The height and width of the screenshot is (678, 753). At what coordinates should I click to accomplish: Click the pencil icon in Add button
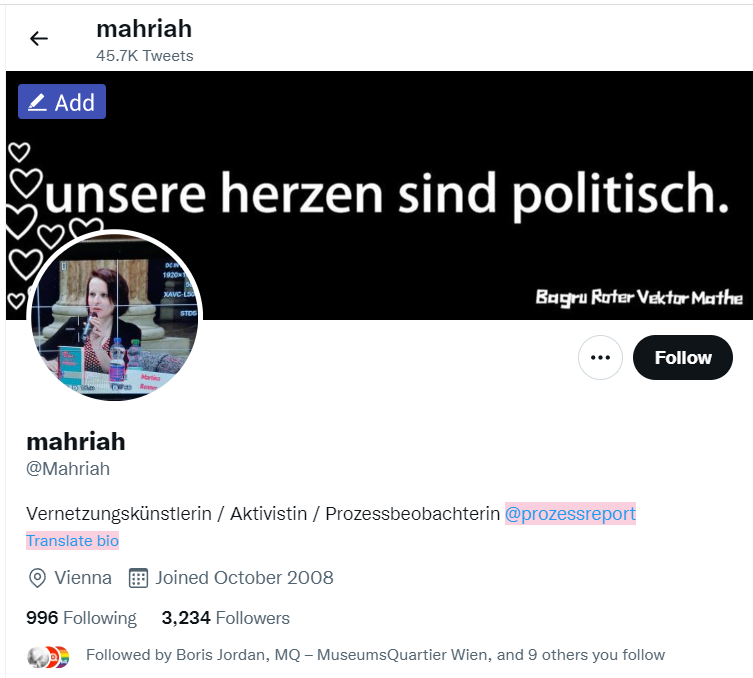click(37, 102)
